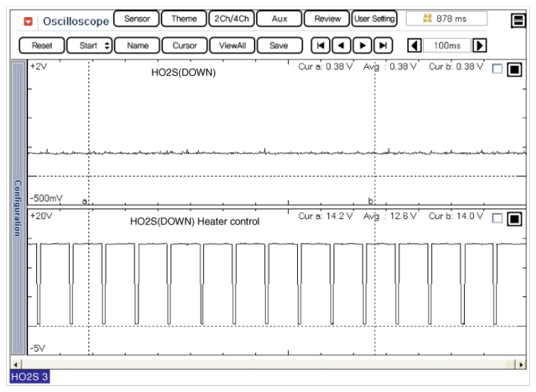Increase time base with right arrow
Screen dimensions: 536x392
pyautogui.click(x=480, y=46)
